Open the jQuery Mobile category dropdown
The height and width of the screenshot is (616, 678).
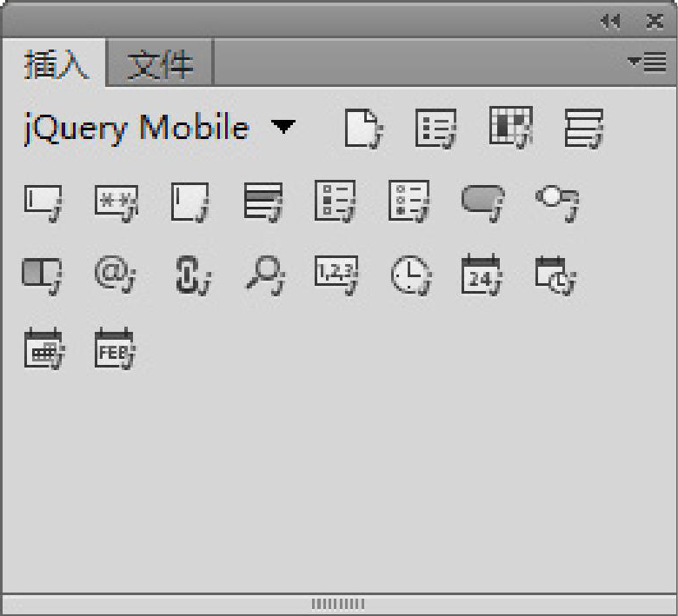click(x=283, y=127)
